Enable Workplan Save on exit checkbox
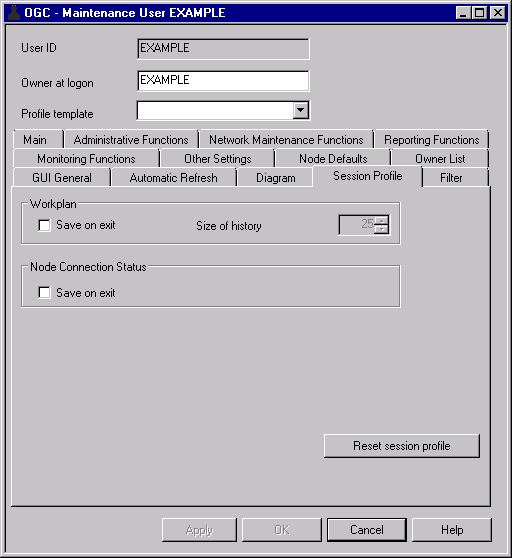512x558 pixels. click(44, 225)
